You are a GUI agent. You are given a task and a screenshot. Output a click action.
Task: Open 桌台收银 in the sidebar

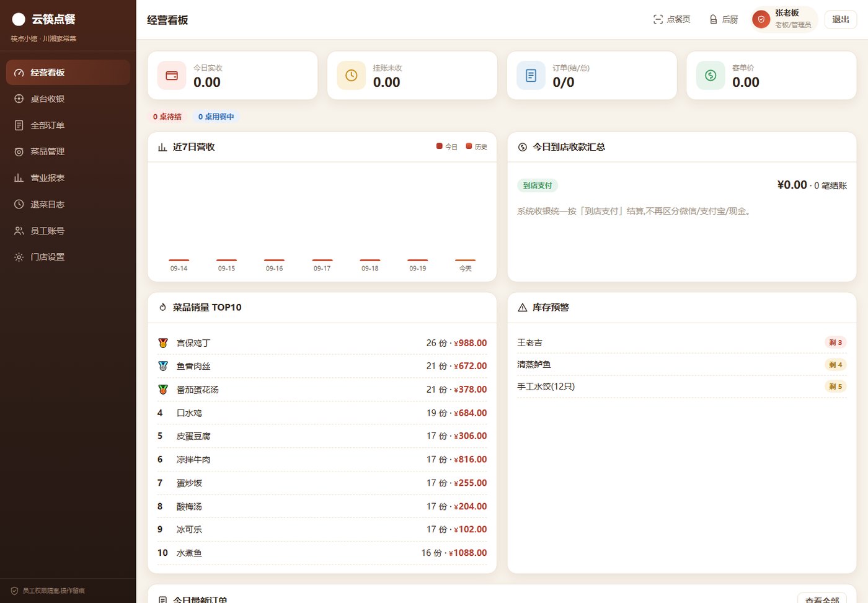click(68, 99)
